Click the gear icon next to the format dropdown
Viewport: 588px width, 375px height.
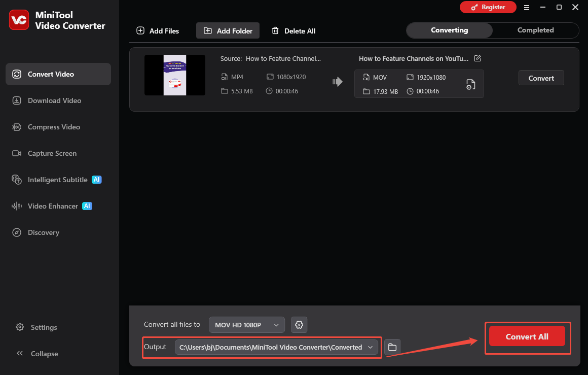(x=299, y=325)
